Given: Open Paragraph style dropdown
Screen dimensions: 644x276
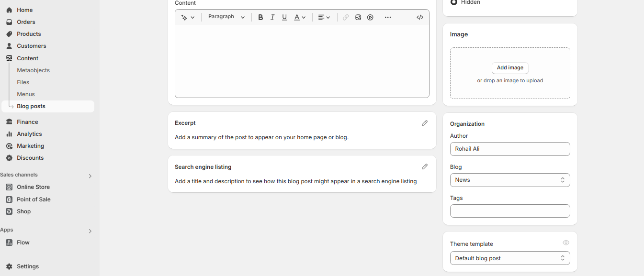Looking at the screenshot, I should coord(226,17).
